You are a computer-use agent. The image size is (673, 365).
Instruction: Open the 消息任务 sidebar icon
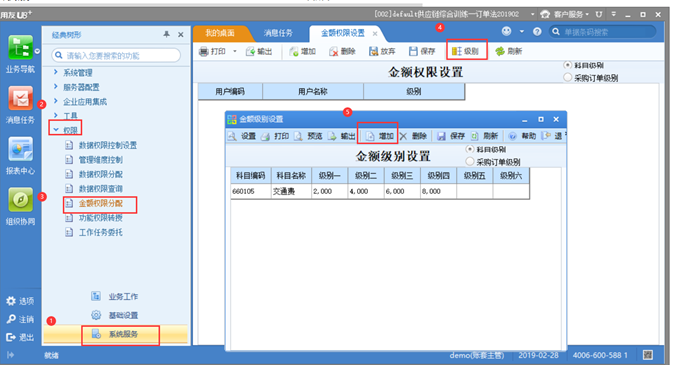[20, 98]
